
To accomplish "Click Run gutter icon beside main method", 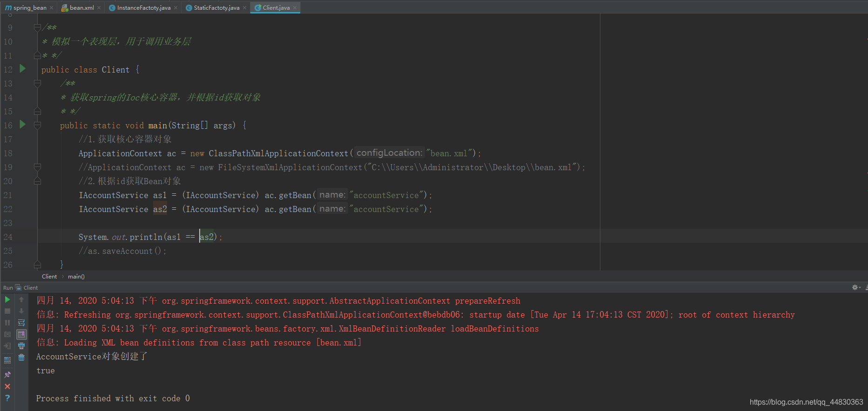I will pos(22,124).
